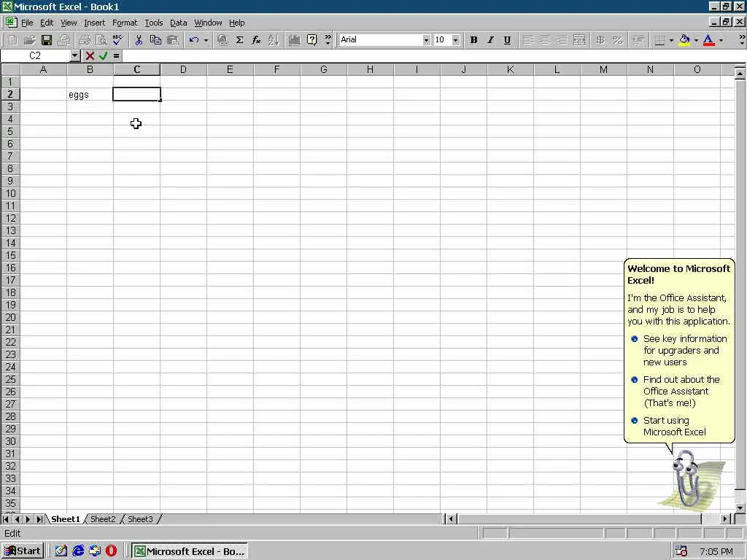The width and height of the screenshot is (747, 560).
Task: Choose Start using Microsoft Excel
Action: tap(669, 426)
